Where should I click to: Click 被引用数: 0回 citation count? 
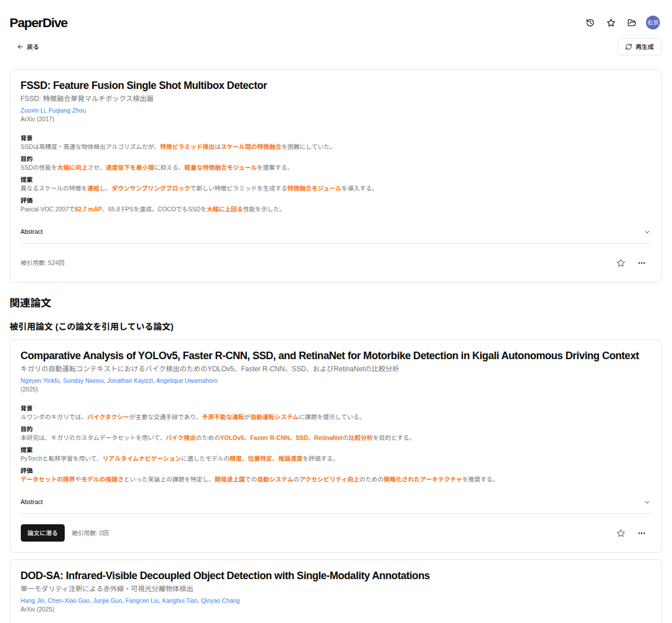tap(90, 533)
